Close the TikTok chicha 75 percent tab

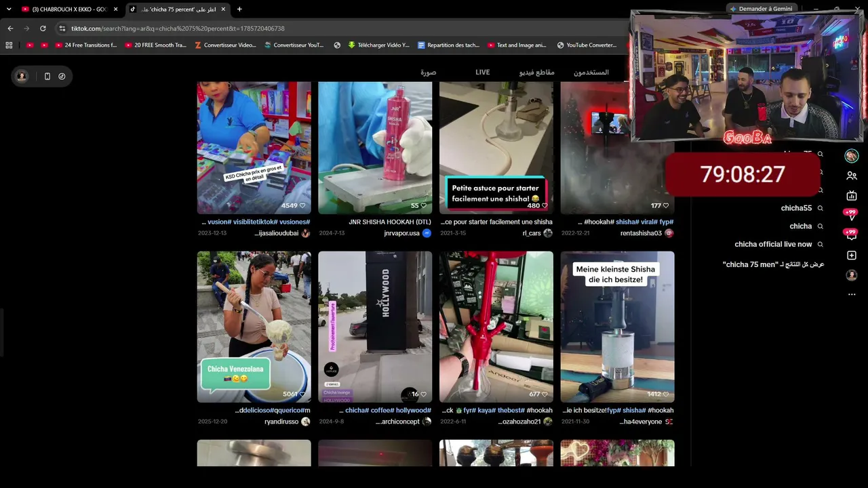(x=223, y=9)
